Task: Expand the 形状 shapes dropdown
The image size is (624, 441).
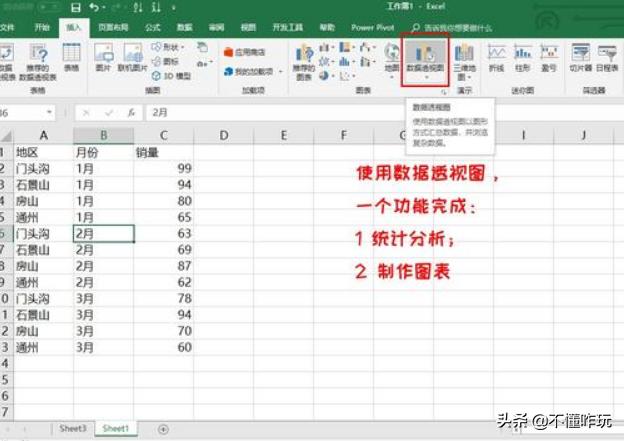Action: [183, 47]
